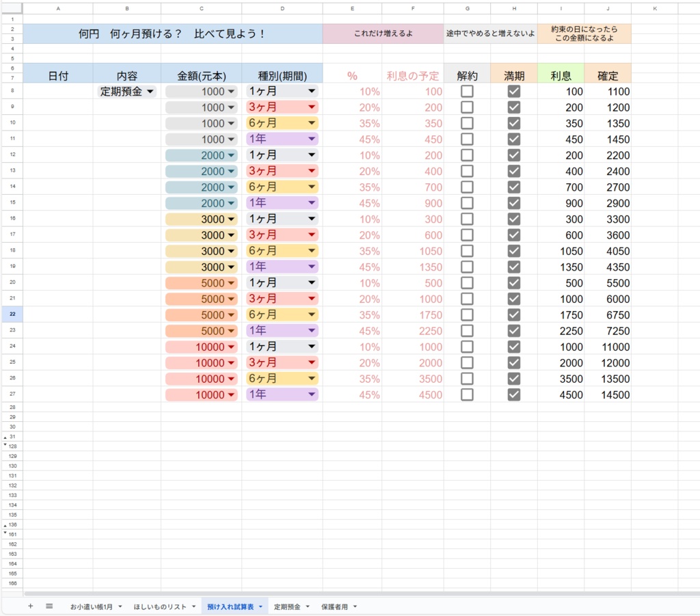Open the ほしいものリスト sheet tab
The width and height of the screenshot is (700, 616).
[x=159, y=606]
